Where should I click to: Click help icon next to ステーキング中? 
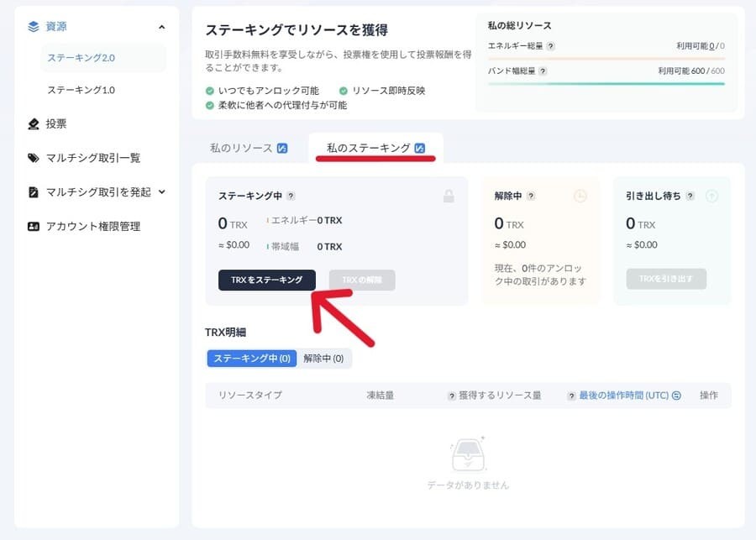pos(291,196)
